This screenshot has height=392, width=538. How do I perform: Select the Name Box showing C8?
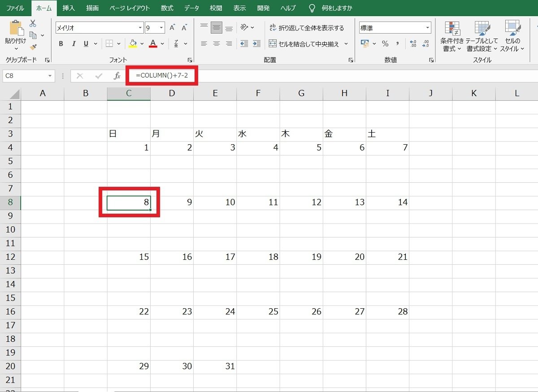pos(25,76)
